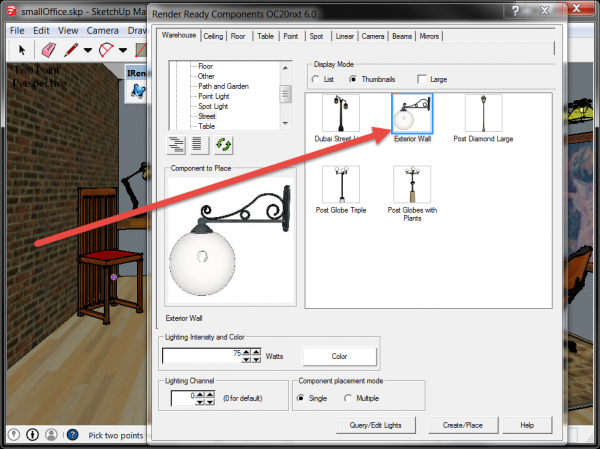
Task: Open the File menu in SketchUp
Action: pyautogui.click(x=17, y=31)
